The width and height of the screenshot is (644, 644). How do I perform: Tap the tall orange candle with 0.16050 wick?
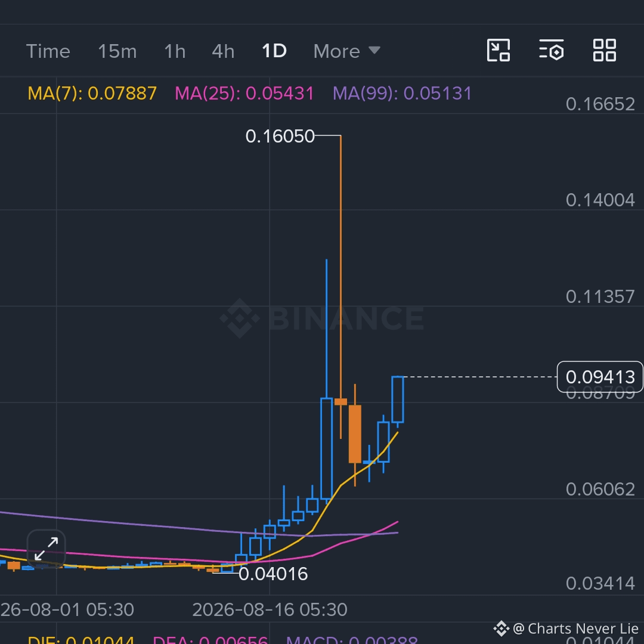340,401
